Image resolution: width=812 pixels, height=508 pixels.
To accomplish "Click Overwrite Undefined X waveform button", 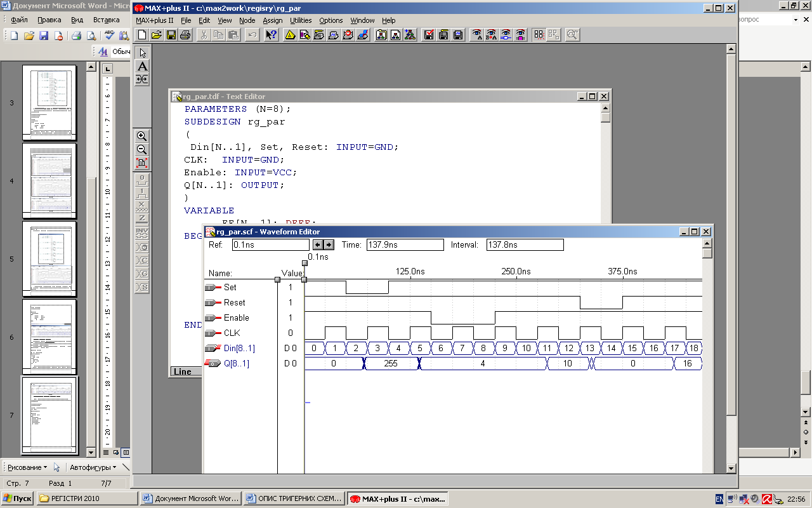I will tap(142, 206).
